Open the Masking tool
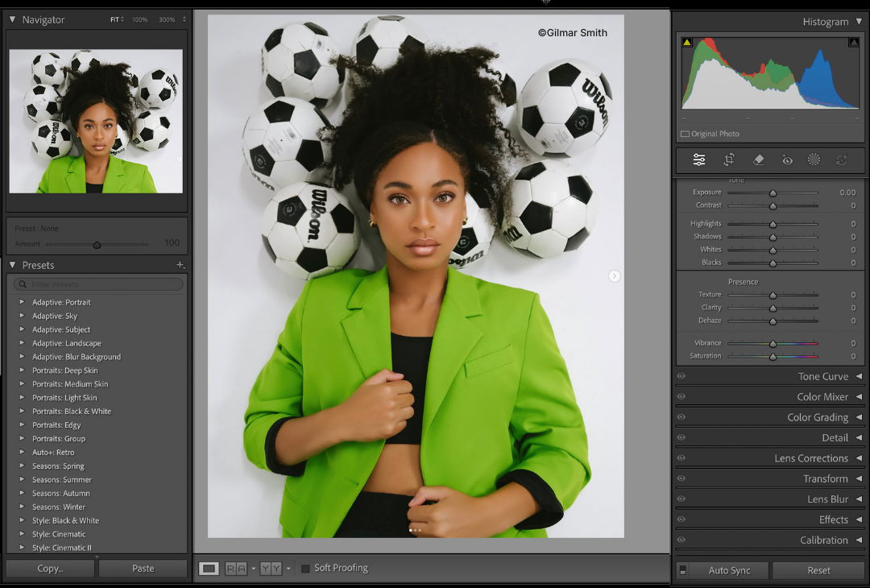 (814, 159)
